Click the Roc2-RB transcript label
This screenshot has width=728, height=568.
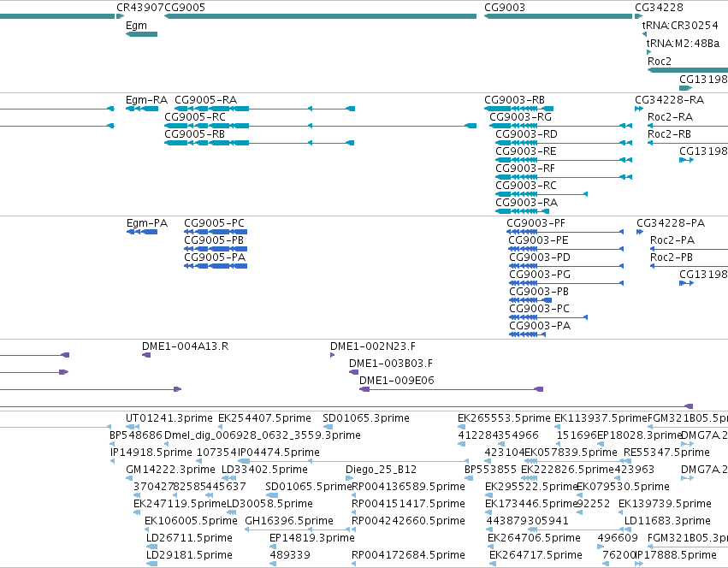pos(670,134)
